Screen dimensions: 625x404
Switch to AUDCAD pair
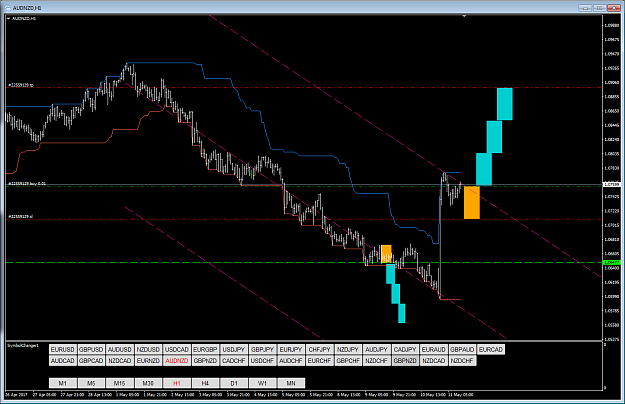coord(63,361)
